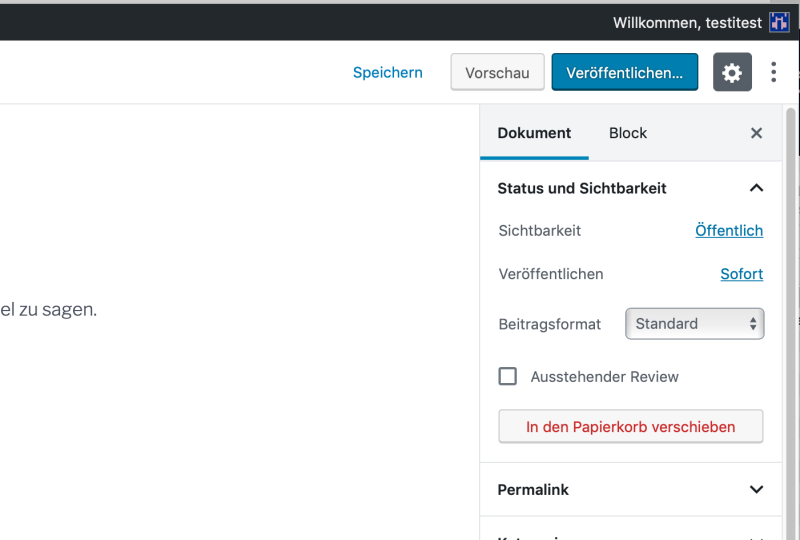Click the paragraph ending in 'zu sagen.'
Image resolution: width=800 pixels, height=540 pixels.
point(48,310)
